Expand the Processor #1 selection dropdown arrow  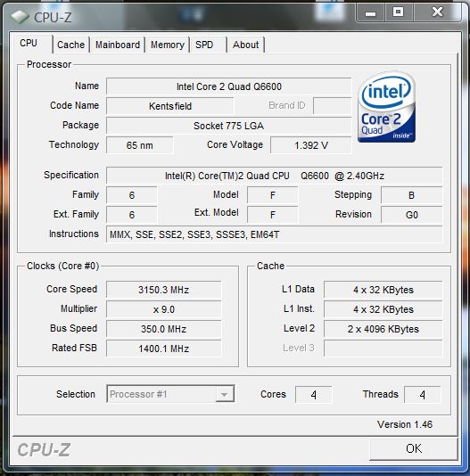click(225, 394)
